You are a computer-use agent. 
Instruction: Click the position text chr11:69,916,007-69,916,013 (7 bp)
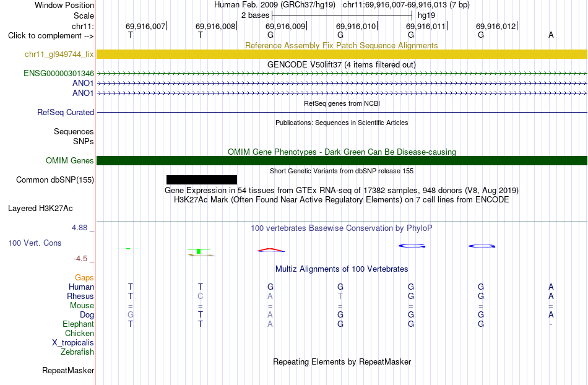406,5
